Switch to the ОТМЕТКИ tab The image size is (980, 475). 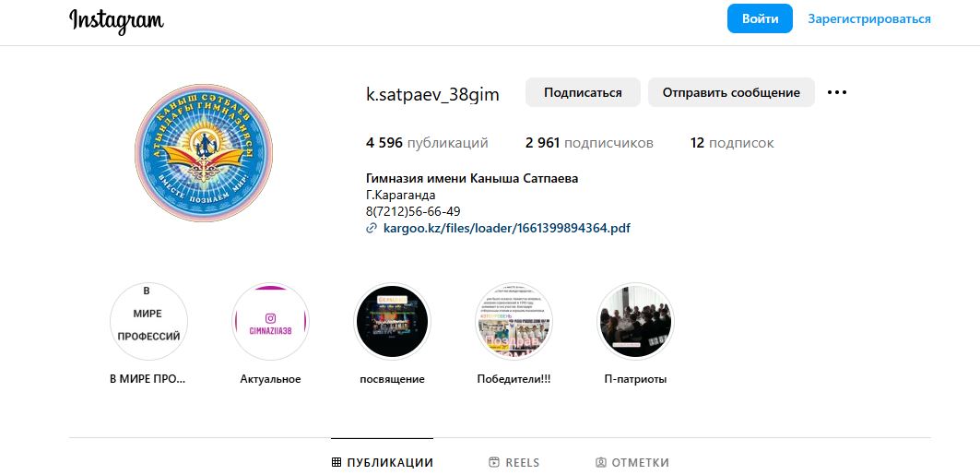click(x=632, y=462)
